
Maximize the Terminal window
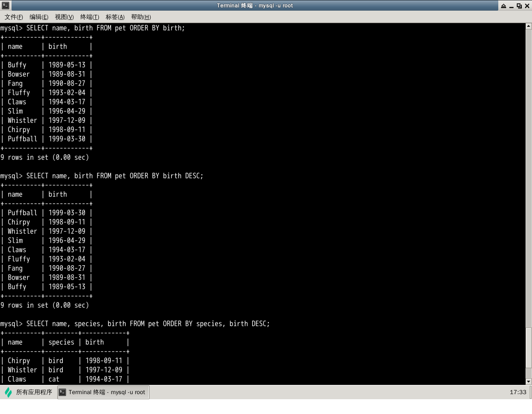pyautogui.click(x=519, y=6)
